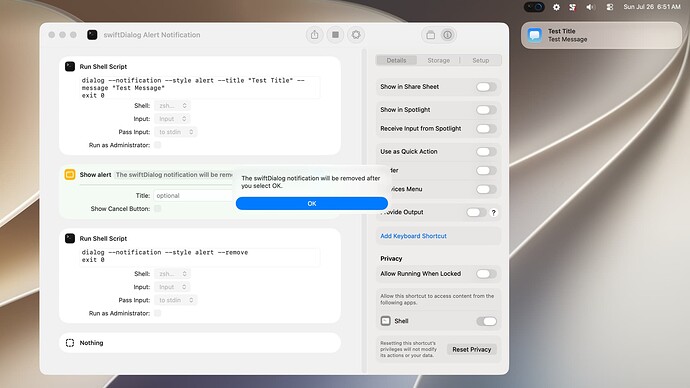This screenshot has width=690, height=388.
Task: Toggle the Provide Output switch
Action: click(x=476, y=212)
